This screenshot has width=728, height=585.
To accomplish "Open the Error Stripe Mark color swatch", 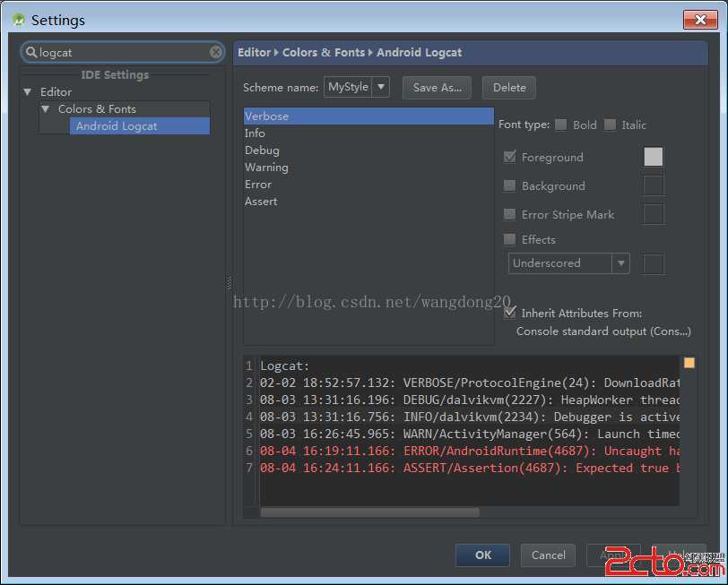I will click(x=654, y=214).
